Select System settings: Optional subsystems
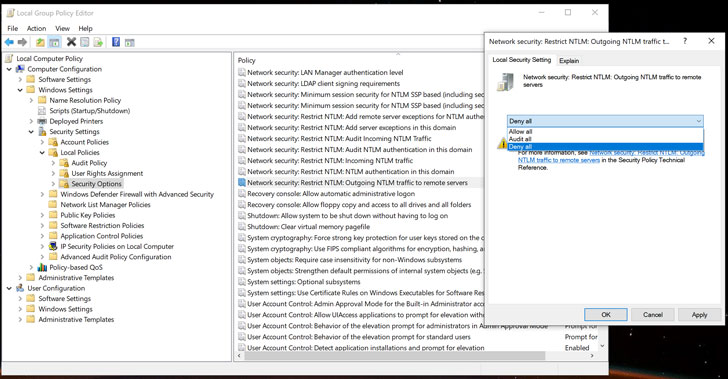 pos(303,282)
